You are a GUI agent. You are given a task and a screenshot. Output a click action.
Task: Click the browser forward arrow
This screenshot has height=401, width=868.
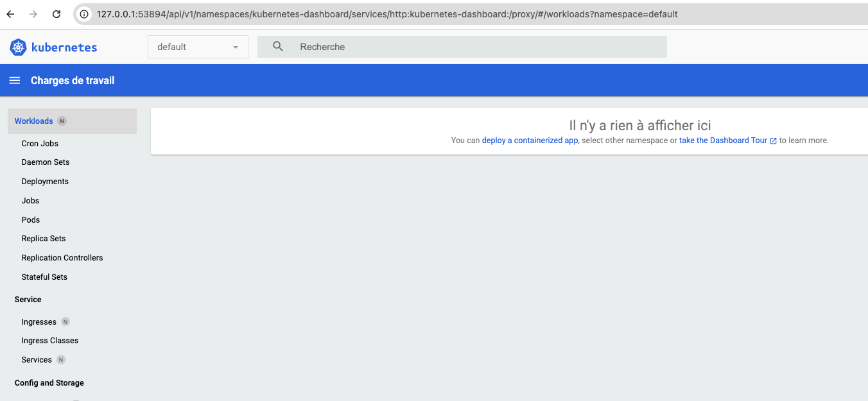(x=33, y=14)
